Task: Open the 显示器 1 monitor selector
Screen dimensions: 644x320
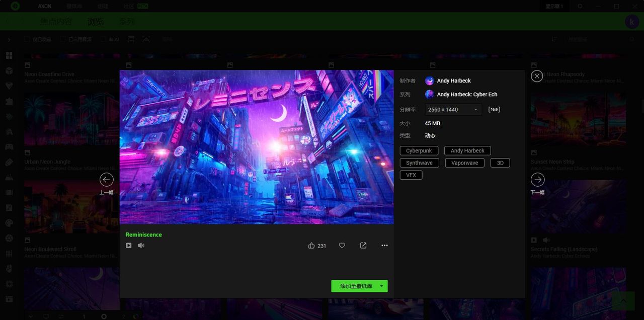Action: pos(554,7)
